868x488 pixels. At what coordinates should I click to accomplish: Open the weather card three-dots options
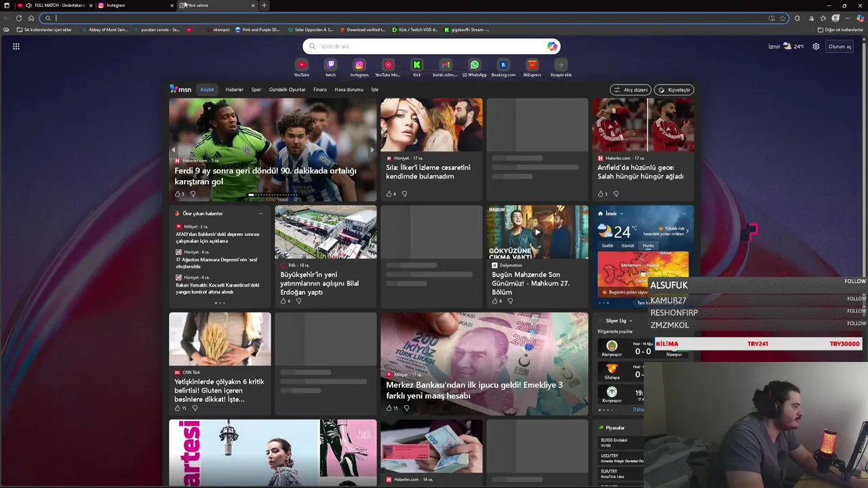684,213
